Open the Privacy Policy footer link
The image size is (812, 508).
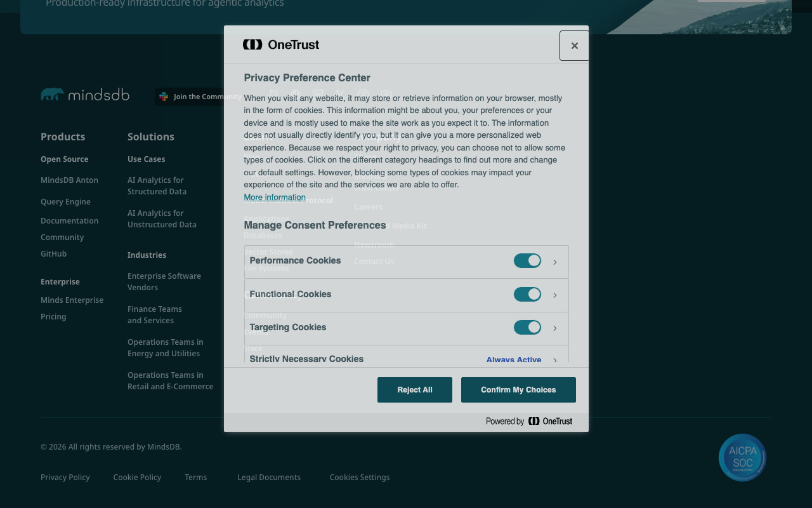65,478
